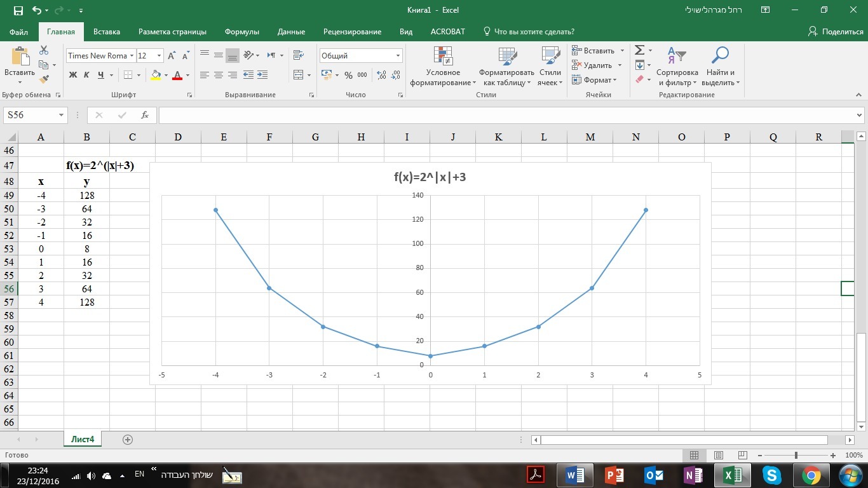
Task: Click the Format Painter brush icon
Action: tap(44, 79)
